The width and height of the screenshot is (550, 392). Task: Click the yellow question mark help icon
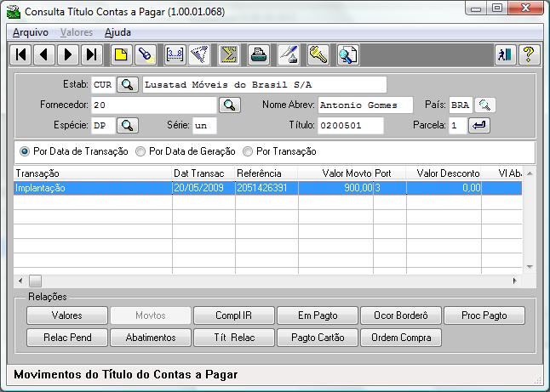pos(529,54)
